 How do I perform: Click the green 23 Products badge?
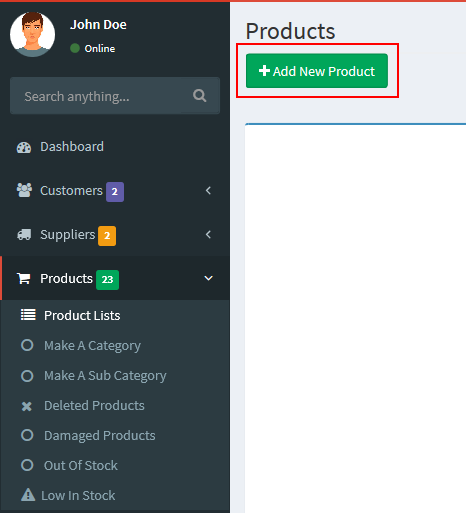pyautogui.click(x=107, y=279)
